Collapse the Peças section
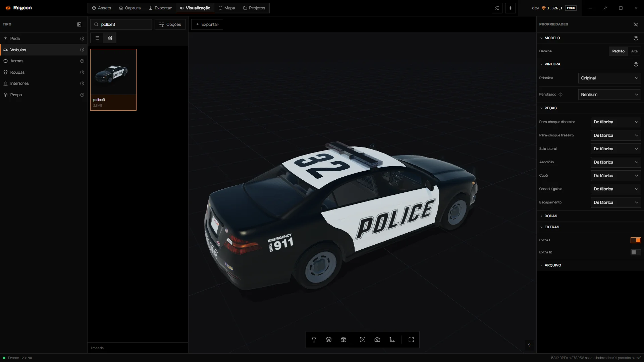 tap(590, 108)
